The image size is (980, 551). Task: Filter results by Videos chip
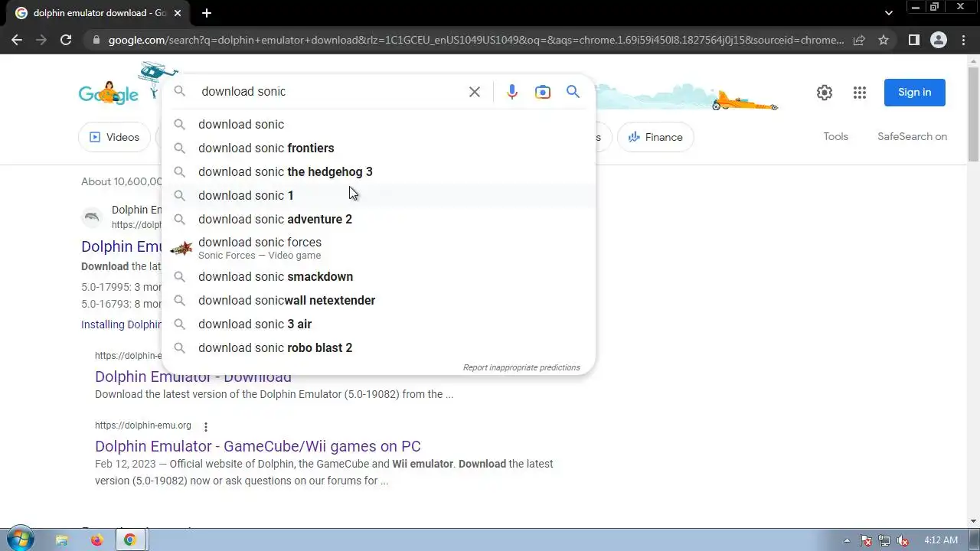114,137
